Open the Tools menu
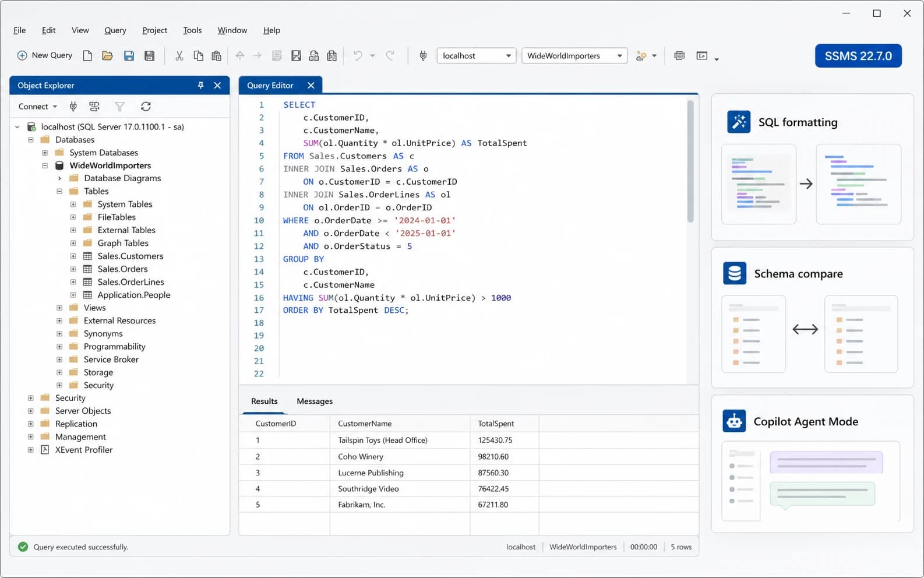The image size is (924, 578). 192,30
